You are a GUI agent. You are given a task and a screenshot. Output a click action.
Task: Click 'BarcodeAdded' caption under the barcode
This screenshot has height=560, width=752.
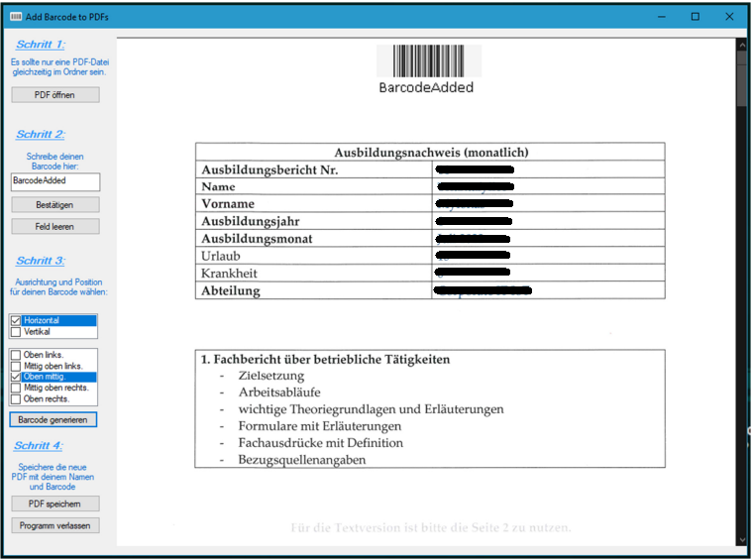426,87
